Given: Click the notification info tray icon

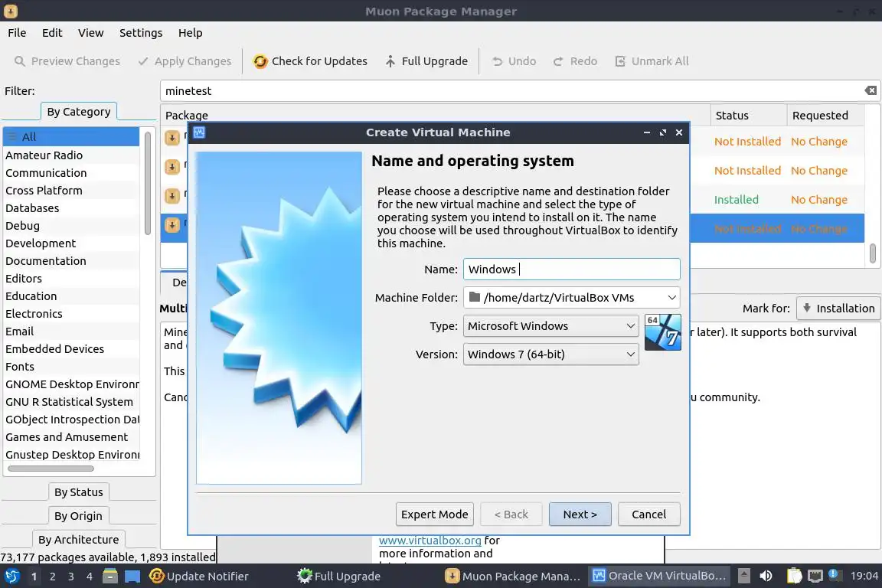Looking at the screenshot, I should tap(835, 574).
